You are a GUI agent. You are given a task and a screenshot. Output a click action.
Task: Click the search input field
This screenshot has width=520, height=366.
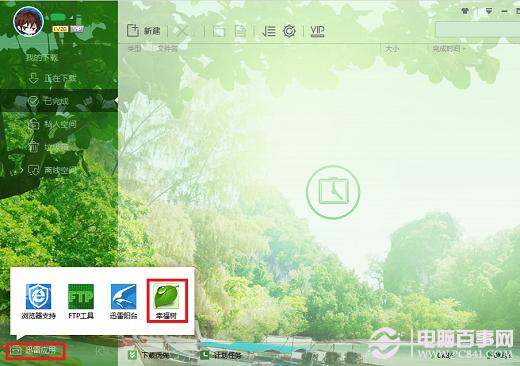pyautogui.click(x=477, y=30)
